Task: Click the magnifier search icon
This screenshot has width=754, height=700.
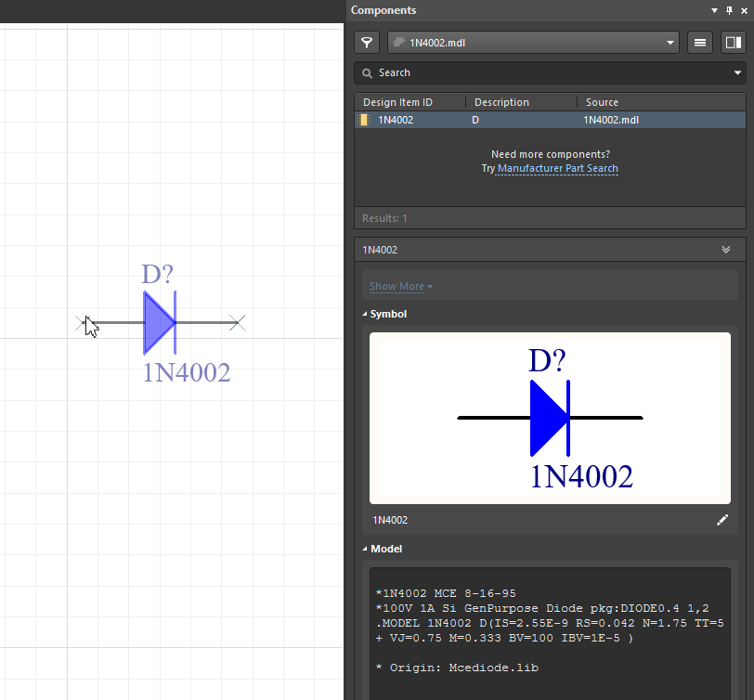Action: click(x=368, y=73)
